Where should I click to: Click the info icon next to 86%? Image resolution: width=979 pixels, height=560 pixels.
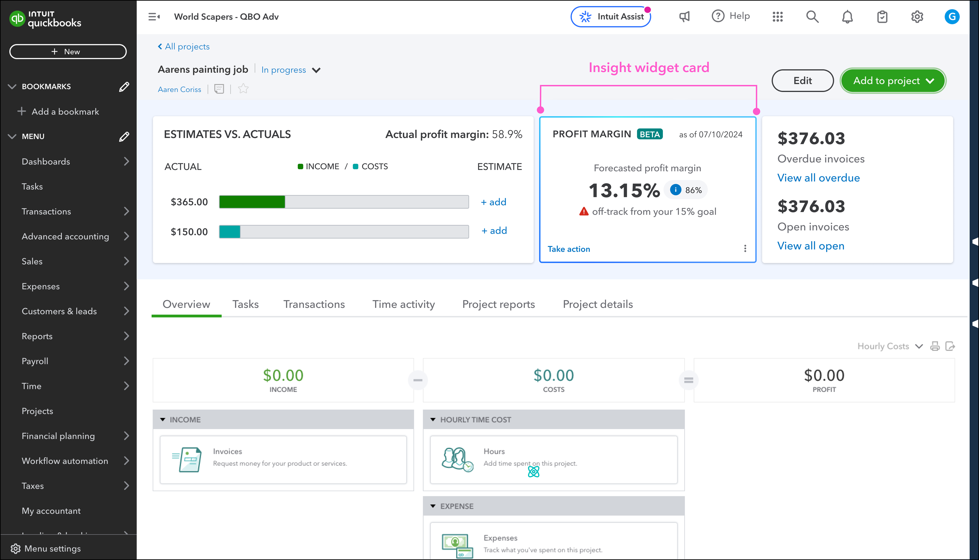pos(676,190)
